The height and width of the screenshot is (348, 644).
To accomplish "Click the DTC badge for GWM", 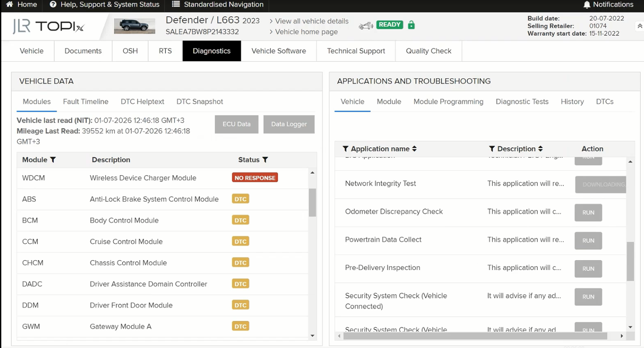I will coord(241,326).
